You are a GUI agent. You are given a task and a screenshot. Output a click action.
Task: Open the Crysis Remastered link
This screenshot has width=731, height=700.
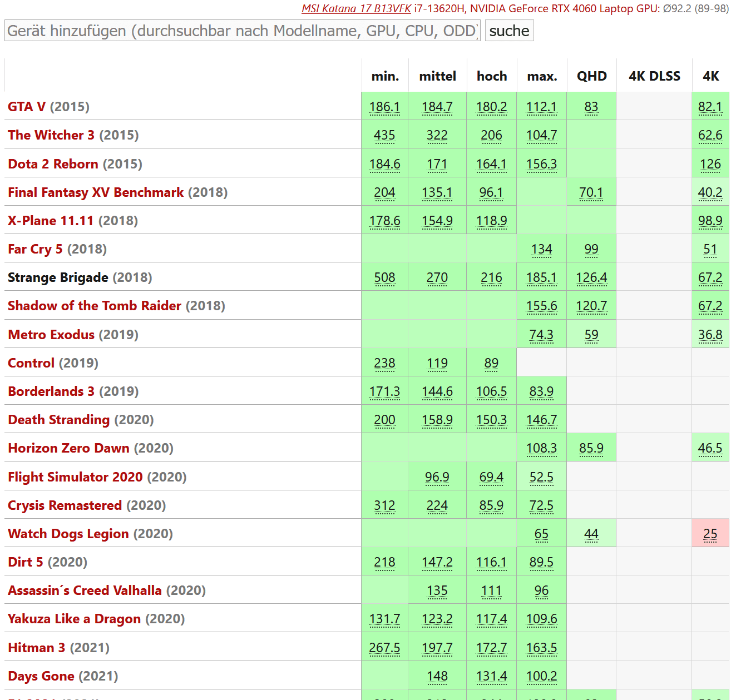pos(65,505)
